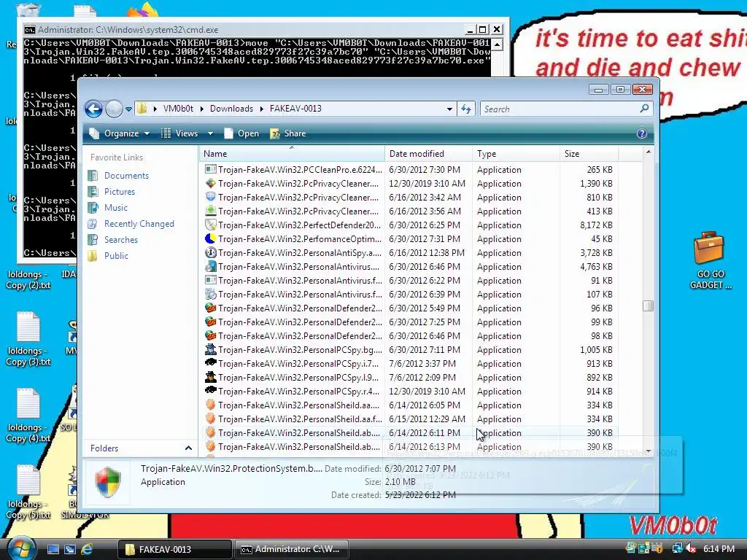The height and width of the screenshot is (560, 747).
Task: Open the Windows Start orb
Action: coord(21,548)
